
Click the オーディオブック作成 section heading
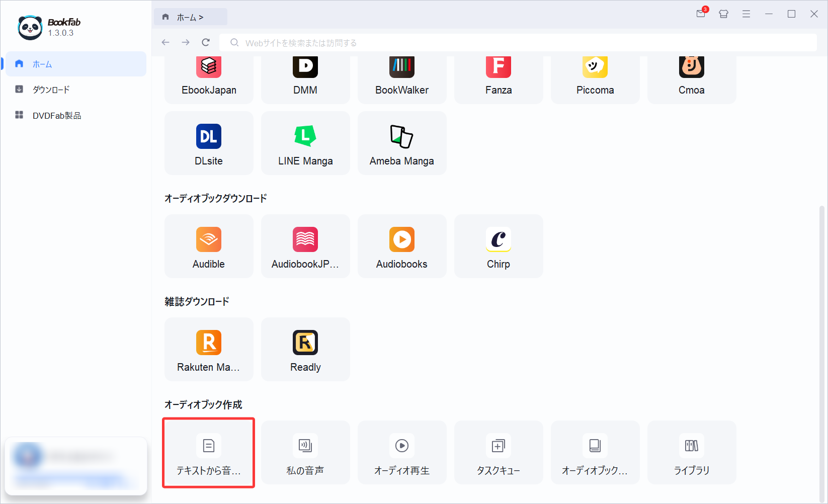(203, 404)
